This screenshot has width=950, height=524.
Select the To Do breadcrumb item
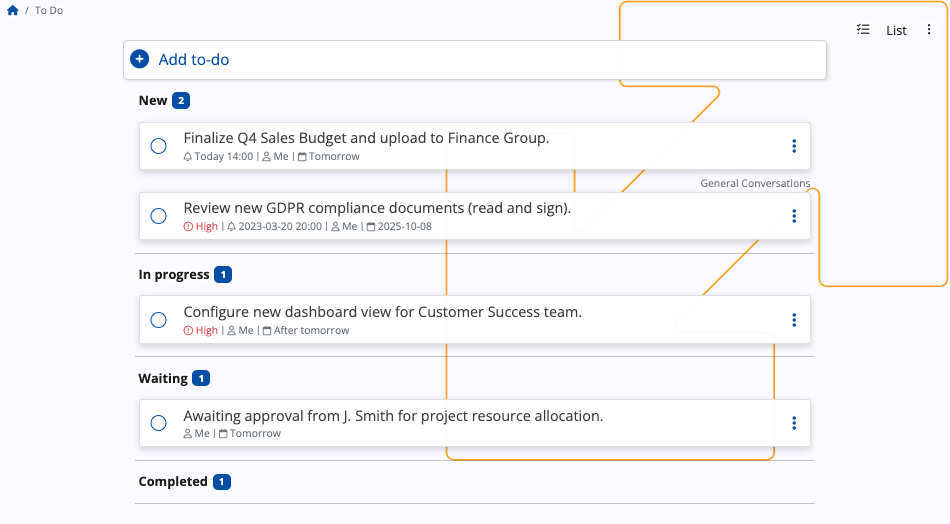(x=49, y=10)
